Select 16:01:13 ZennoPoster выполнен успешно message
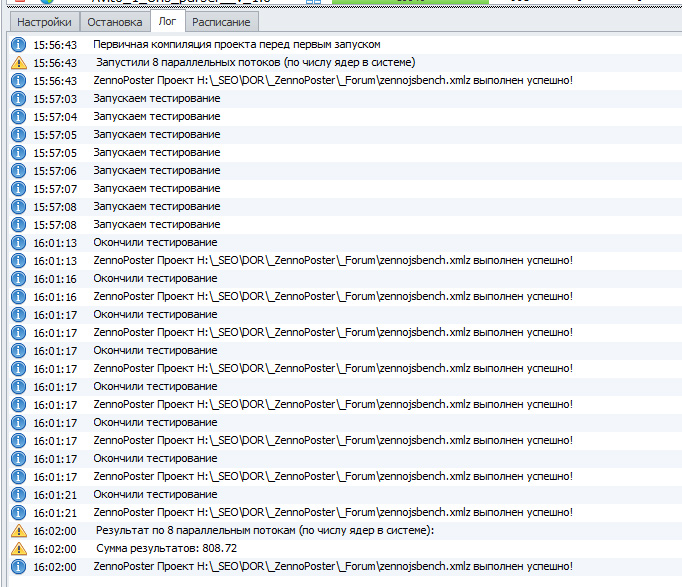This screenshot has height=587, width=682. (333, 260)
